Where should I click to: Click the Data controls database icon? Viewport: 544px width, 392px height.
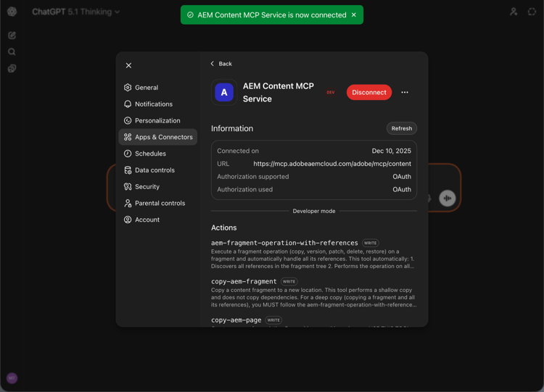(128, 170)
